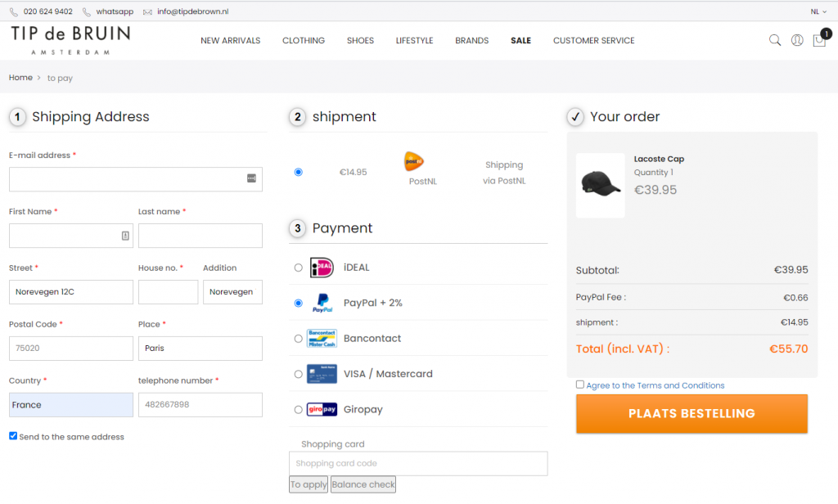The height and width of the screenshot is (504, 838).
Task: Click the checkmark icon beside Your order
Action: click(575, 116)
